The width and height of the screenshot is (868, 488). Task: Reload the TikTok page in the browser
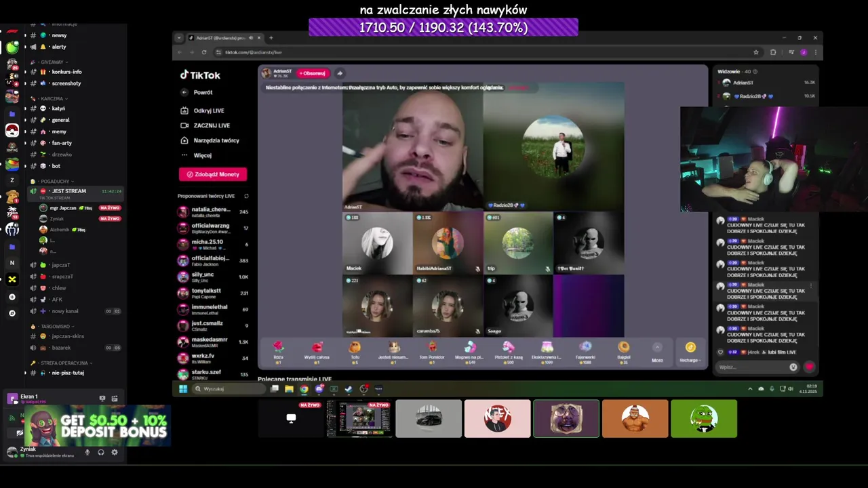(x=204, y=52)
